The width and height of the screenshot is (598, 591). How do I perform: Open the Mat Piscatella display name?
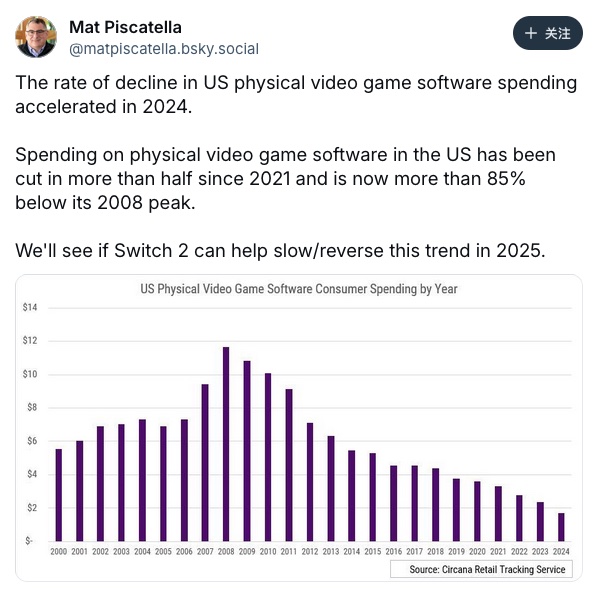coord(125,27)
